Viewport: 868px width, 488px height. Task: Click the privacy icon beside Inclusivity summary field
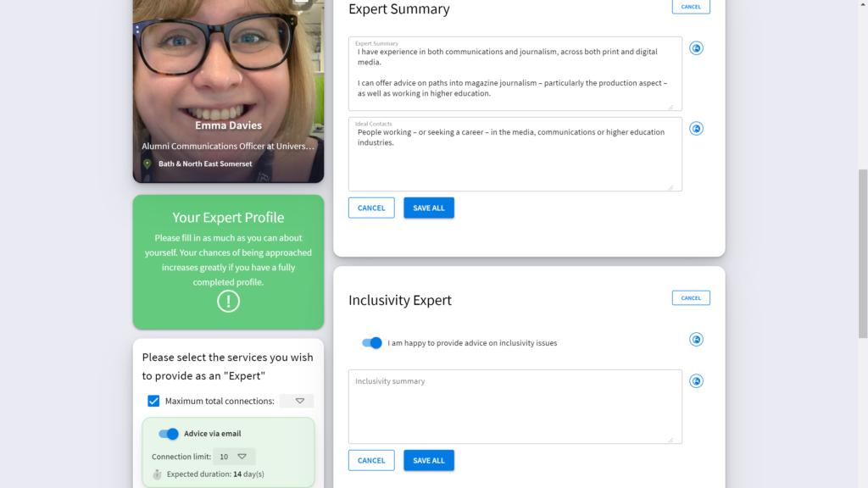(696, 380)
